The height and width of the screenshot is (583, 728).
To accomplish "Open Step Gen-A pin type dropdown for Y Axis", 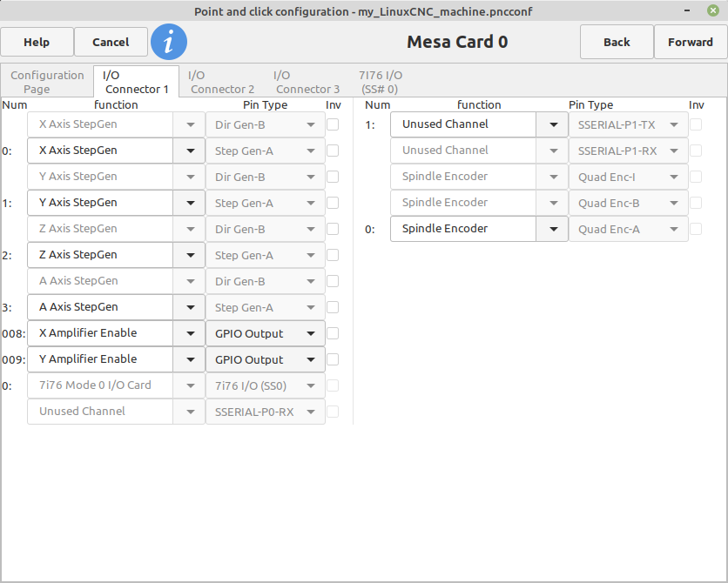I will pyautogui.click(x=265, y=203).
